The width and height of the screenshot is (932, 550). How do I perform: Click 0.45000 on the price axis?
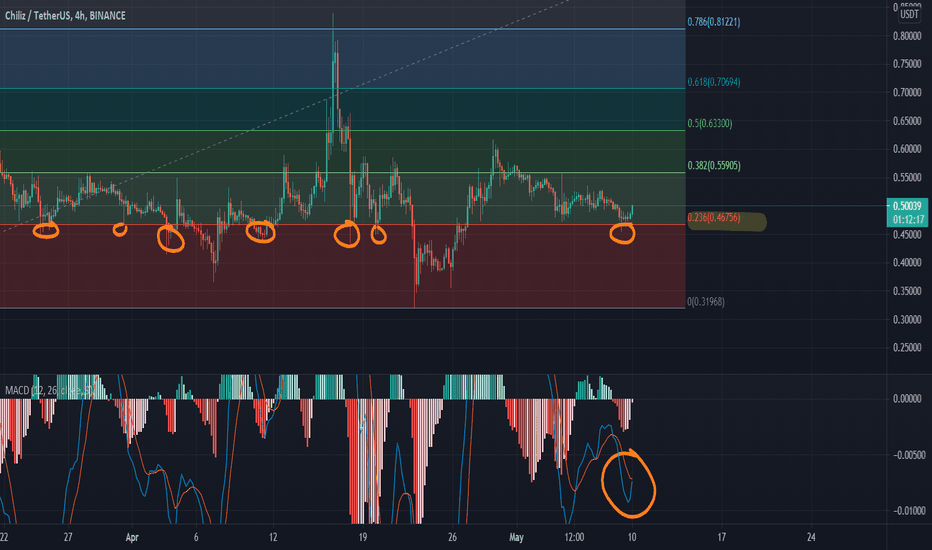907,234
